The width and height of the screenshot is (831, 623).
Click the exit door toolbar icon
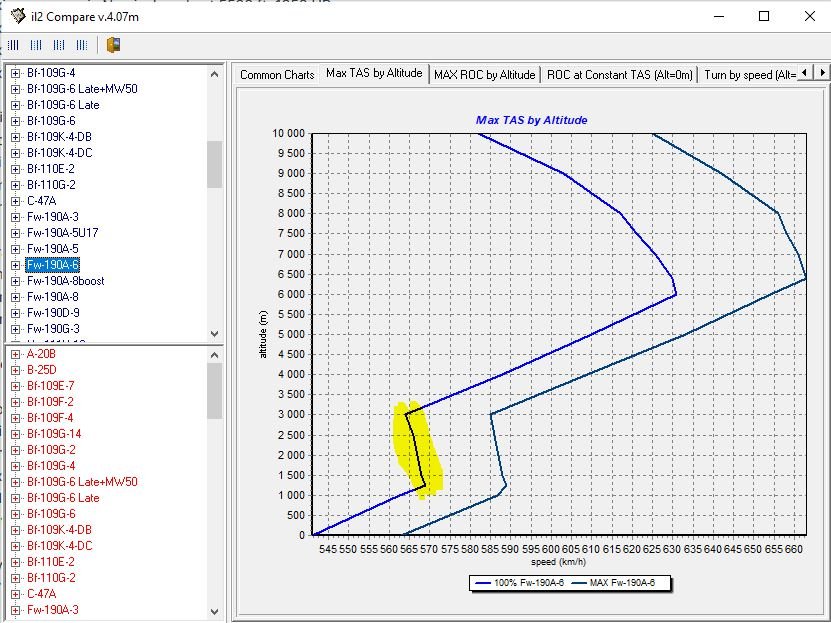click(x=114, y=45)
